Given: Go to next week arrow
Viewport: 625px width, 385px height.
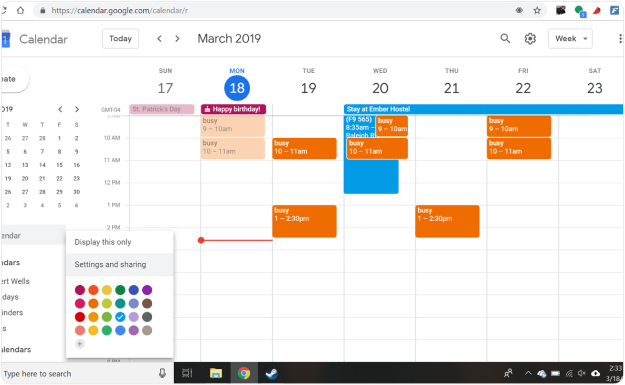Looking at the screenshot, I should (177, 39).
